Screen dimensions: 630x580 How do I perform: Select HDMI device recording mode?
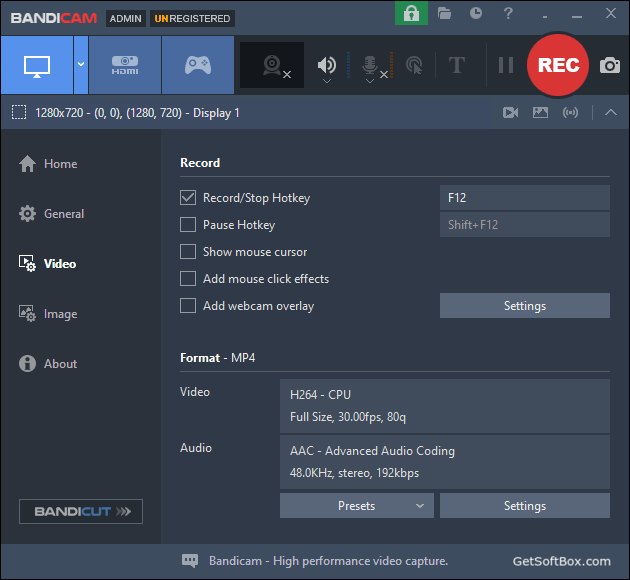pyautogui.click(x=125, y=65)
